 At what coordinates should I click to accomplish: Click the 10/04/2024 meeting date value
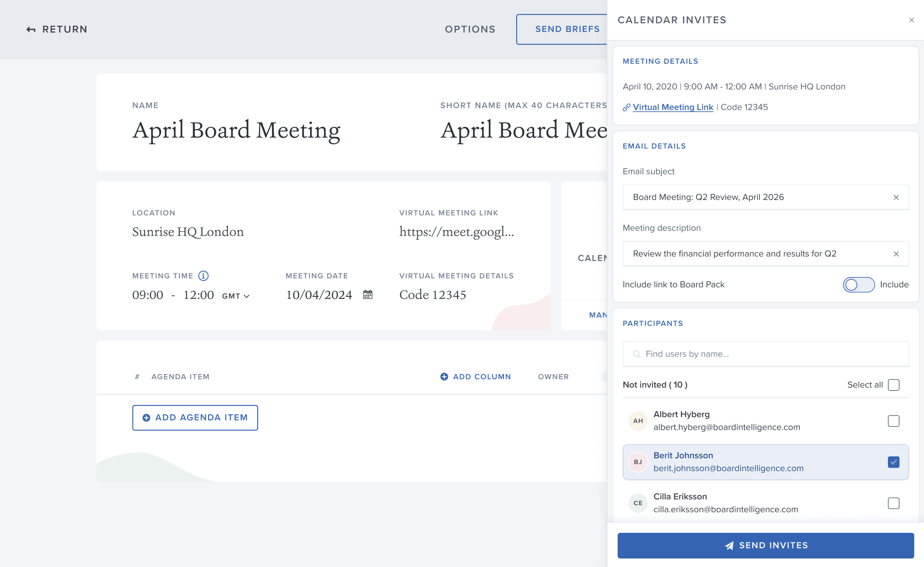[x=319, y=295]
